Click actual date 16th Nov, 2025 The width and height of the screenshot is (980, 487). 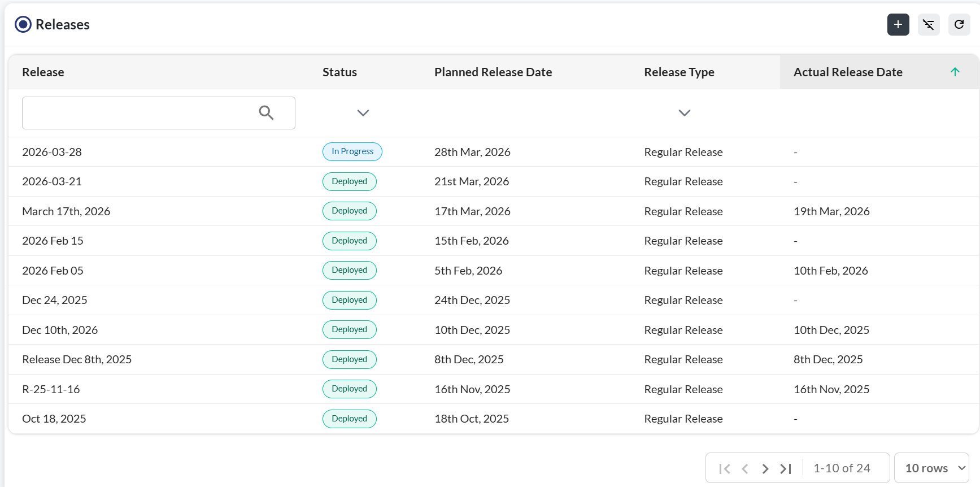831,389
